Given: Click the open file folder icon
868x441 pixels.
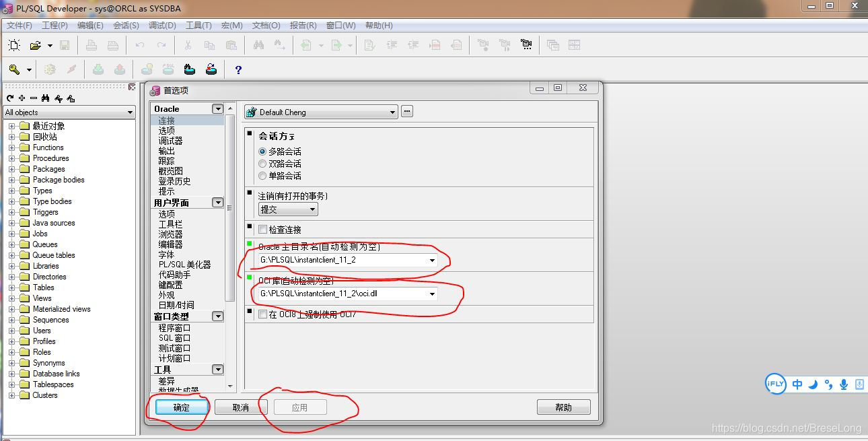Looking at the screenshot, I should point(35,44).
